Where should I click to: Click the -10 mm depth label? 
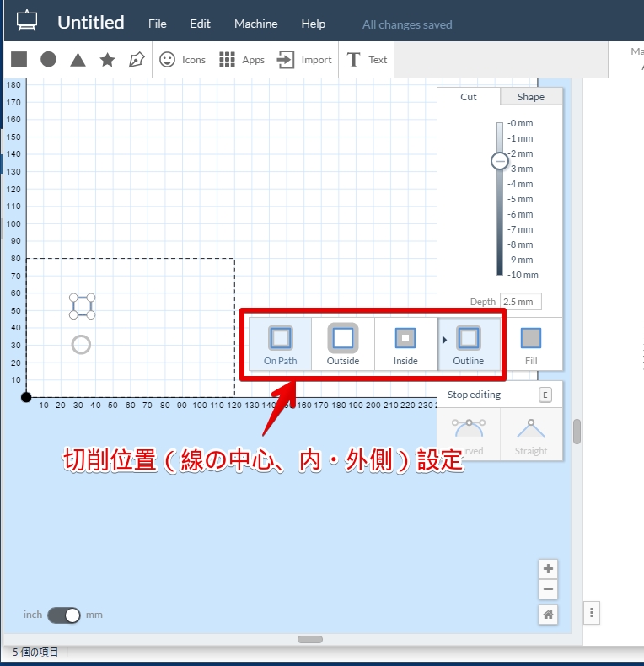pyautogui.click(x=523, y=275)
